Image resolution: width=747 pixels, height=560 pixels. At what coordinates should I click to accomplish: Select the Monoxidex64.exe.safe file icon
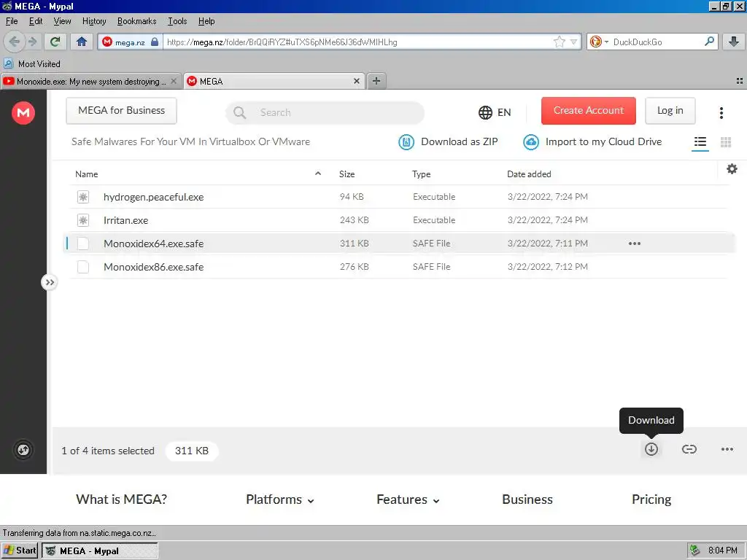click(x=83, y=244)
